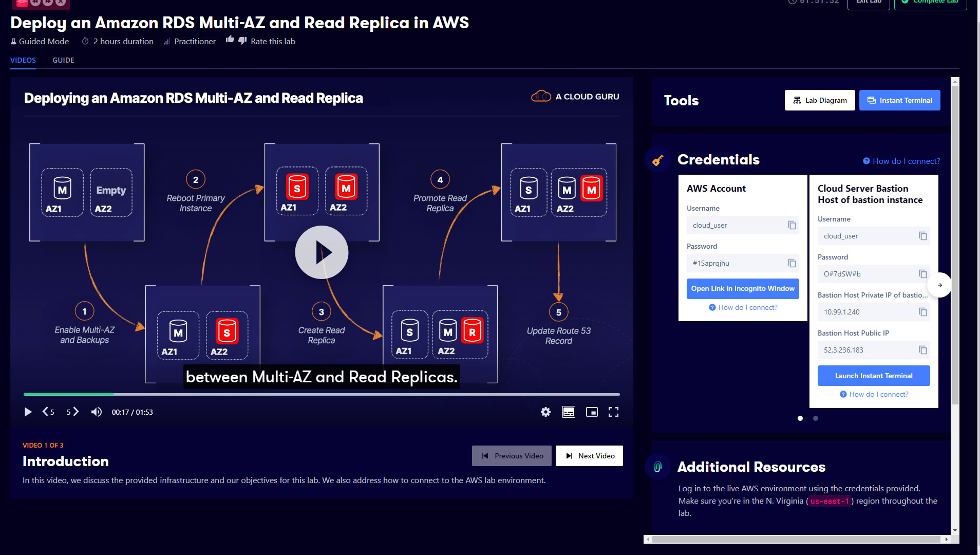
Task: Copy the Cloud Server Bastion username
Action: (923, 236)
